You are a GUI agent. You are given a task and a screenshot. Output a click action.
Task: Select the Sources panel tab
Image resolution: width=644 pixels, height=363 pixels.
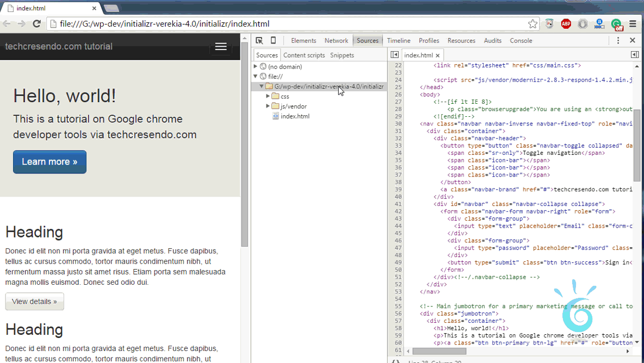[368, 41]
